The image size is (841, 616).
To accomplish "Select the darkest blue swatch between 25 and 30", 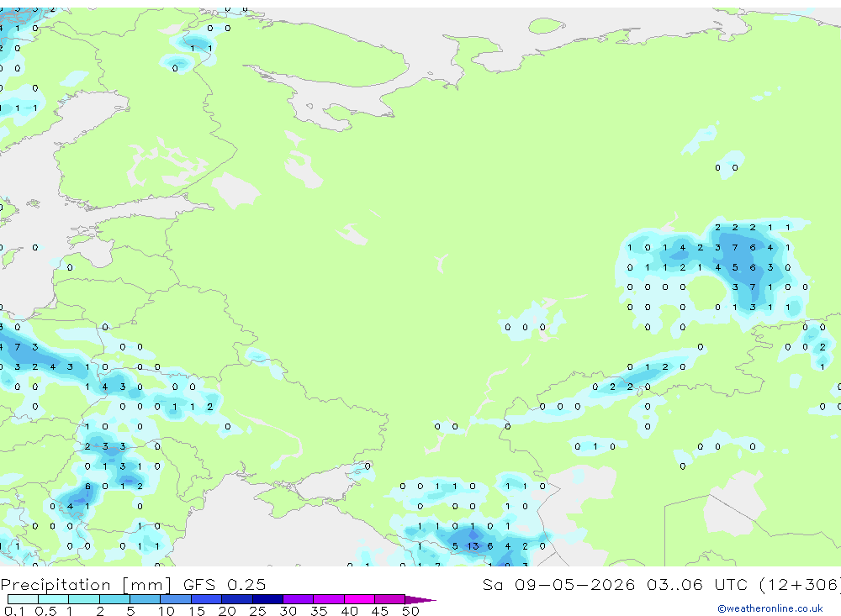I will coord(267,599).
